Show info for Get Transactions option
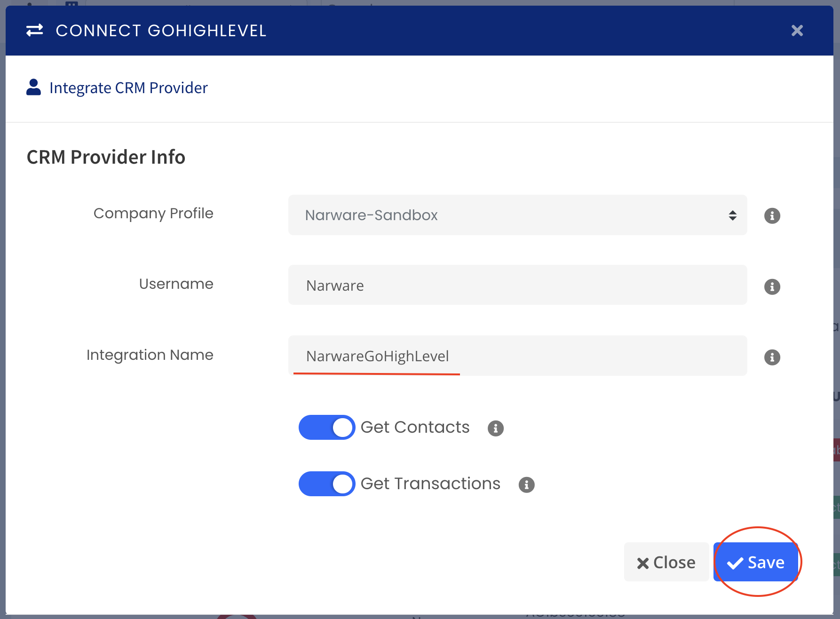Screen dimensions: 840x619 pos(526,484)
